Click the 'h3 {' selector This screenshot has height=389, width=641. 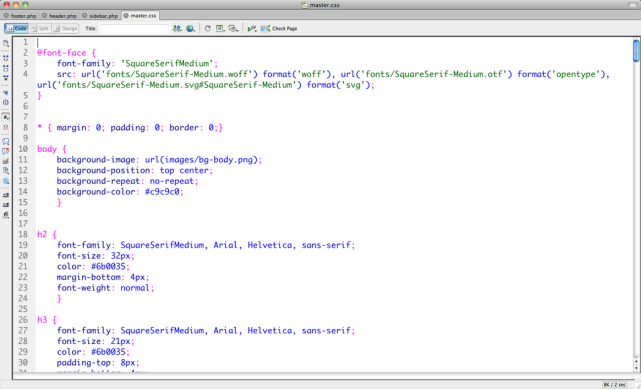(47, 320)
